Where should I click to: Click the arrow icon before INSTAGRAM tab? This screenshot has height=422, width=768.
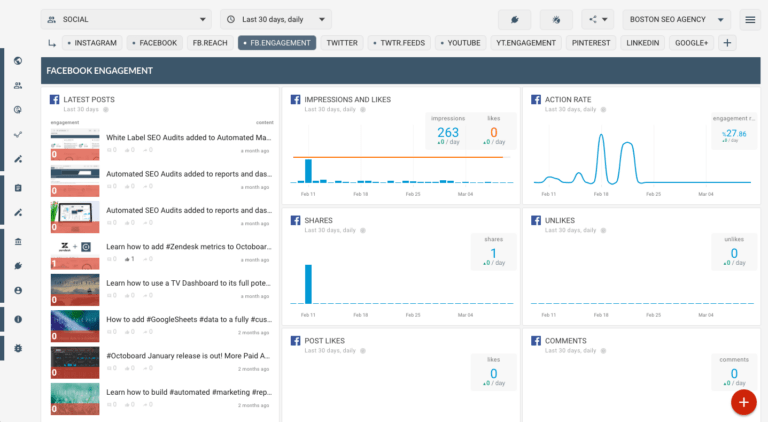52,43
